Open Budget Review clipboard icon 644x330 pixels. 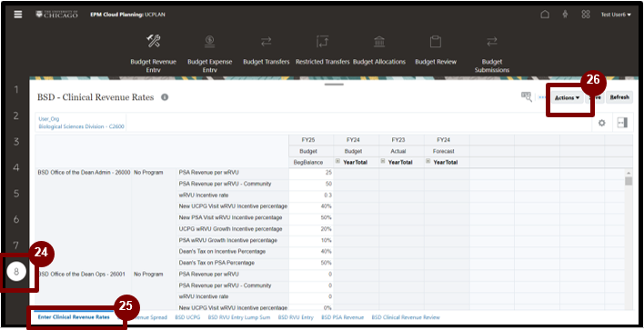[x=436, y=42]
